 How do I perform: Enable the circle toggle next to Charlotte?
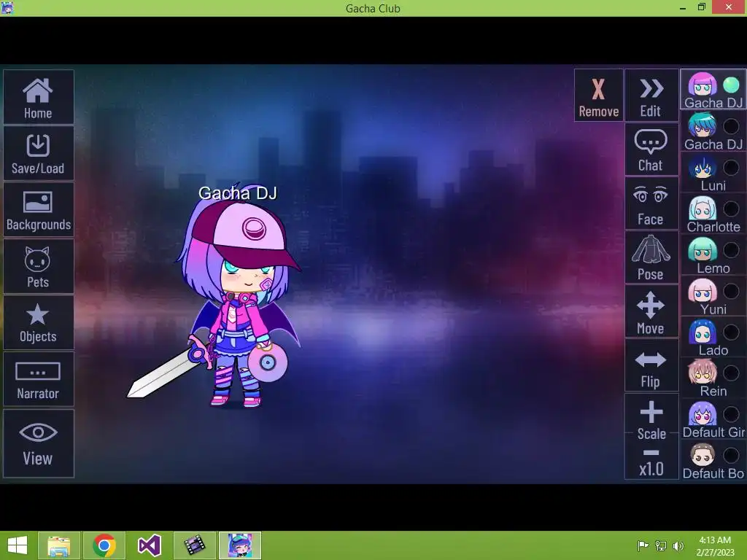(731, 209)
